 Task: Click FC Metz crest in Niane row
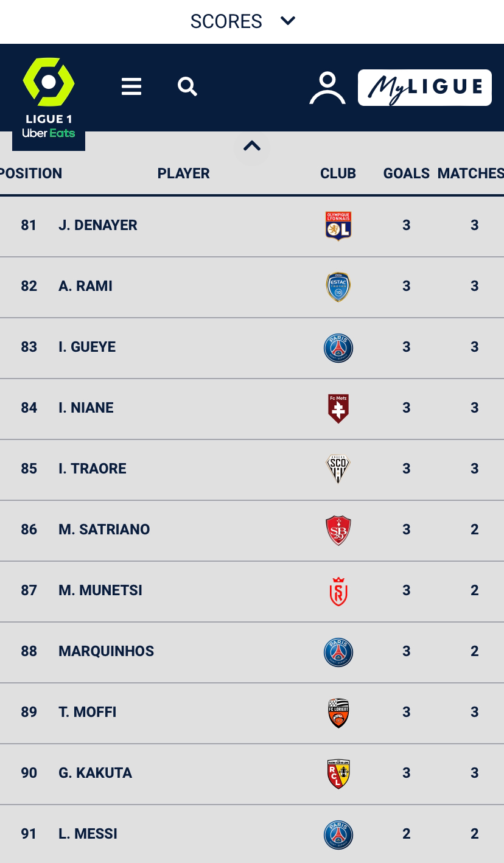point(338,408)
